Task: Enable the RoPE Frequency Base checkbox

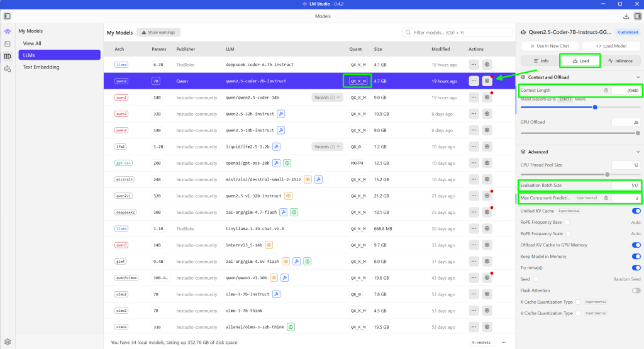Action: coord(567,222)
